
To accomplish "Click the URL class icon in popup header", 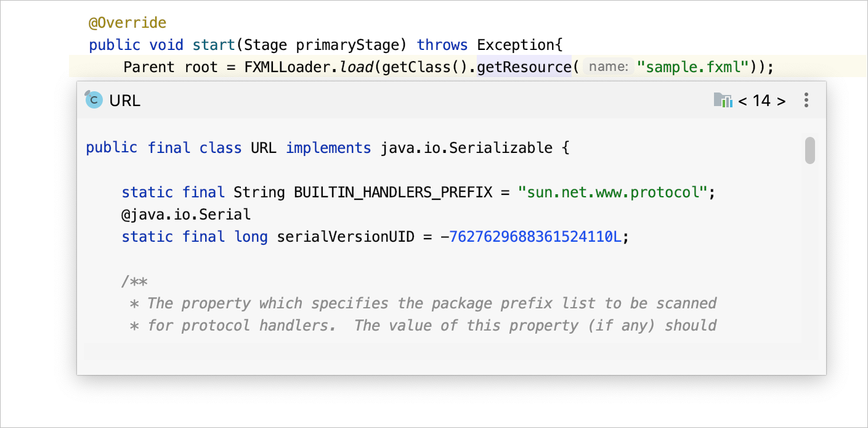I will click(x=94, y=99).
